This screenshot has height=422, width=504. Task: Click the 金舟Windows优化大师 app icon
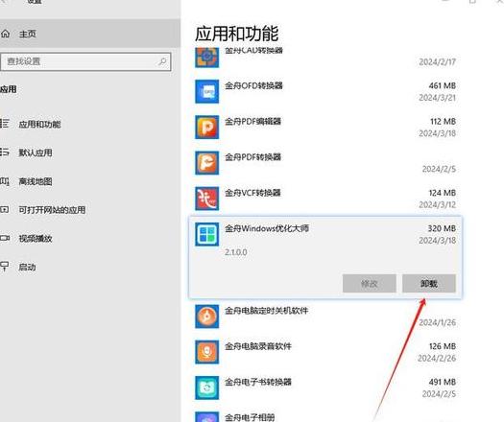click(x=207, y=234)
